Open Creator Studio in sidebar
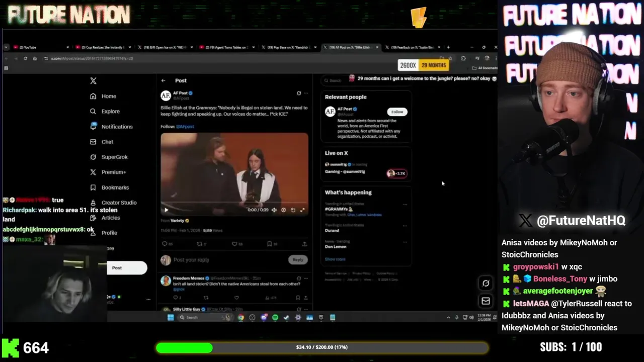 pos(113,202)
